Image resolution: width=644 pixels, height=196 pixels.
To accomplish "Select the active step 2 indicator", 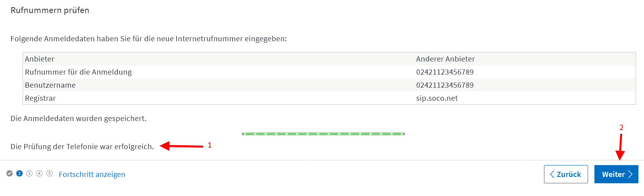I will click(x=19, y=173).
